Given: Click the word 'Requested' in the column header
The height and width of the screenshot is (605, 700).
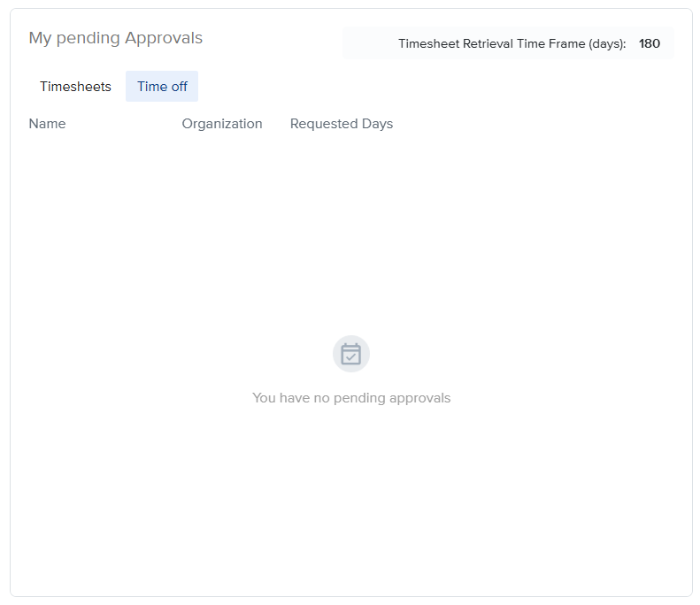Looking at the screenshot, I should [x=323, y=124].
